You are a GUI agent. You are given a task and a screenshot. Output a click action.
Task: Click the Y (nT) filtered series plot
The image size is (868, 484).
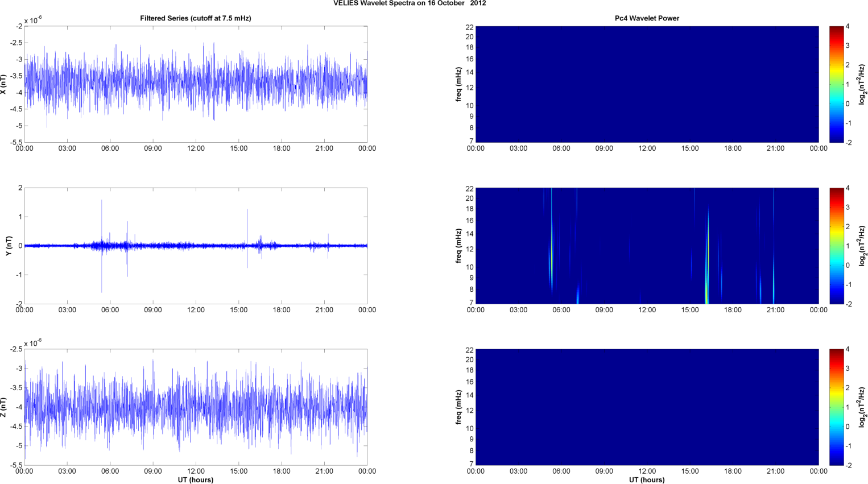pos(196,246)
